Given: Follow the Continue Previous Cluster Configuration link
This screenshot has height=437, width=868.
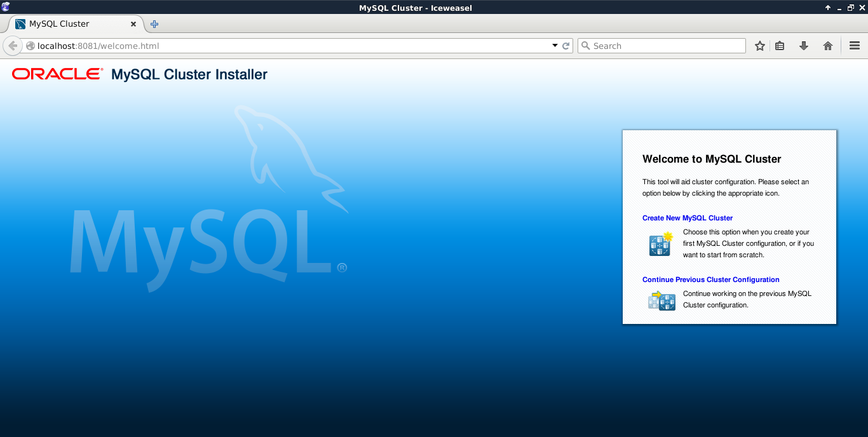Looking at the screenshot, I should 710,279.
